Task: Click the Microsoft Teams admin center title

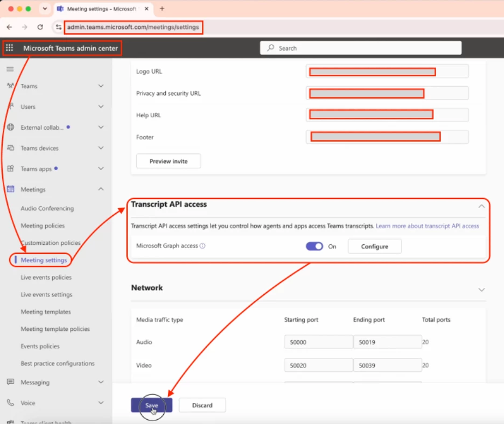Action: pyautogui.click(x=71, y=48)
